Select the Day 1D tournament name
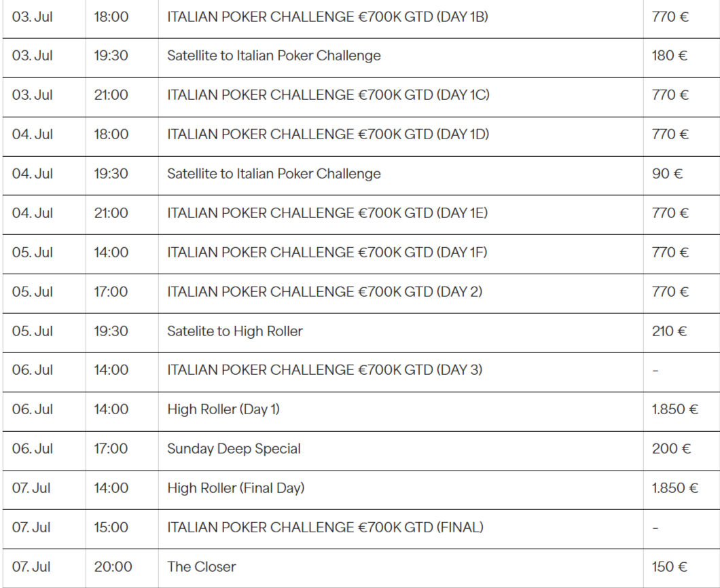The height and width of the screenshot is (588, 720). 328,134
